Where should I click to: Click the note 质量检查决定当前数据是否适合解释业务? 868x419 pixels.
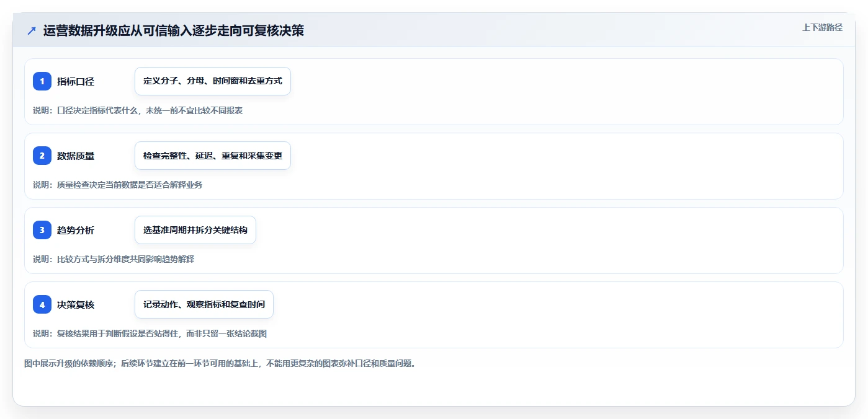click(x=118, y=185)
